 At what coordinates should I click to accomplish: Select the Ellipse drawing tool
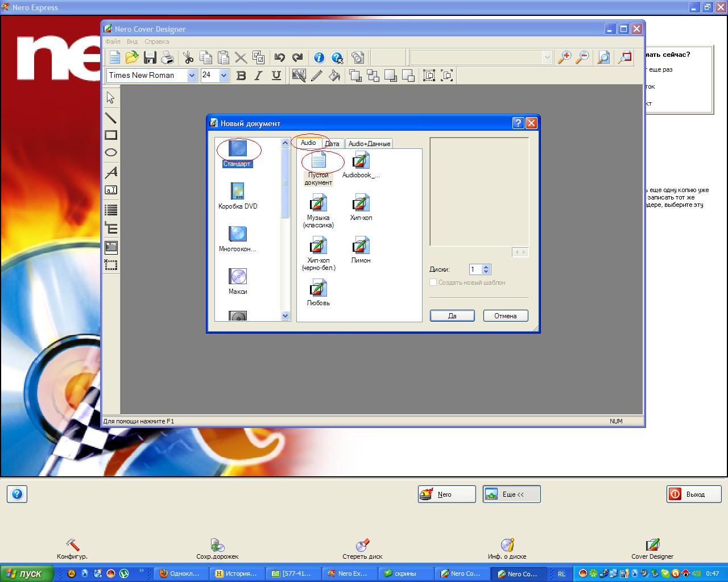(111, 152)
